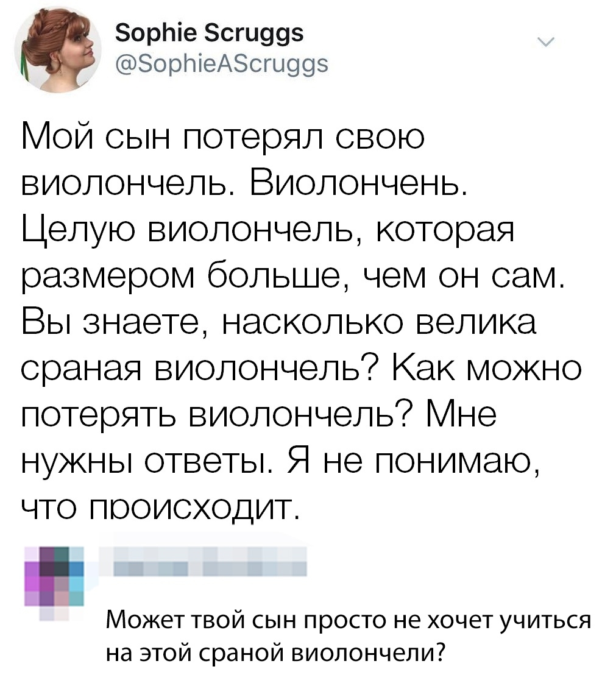Open the reply text starting with Может твой сын

(349, 637)
